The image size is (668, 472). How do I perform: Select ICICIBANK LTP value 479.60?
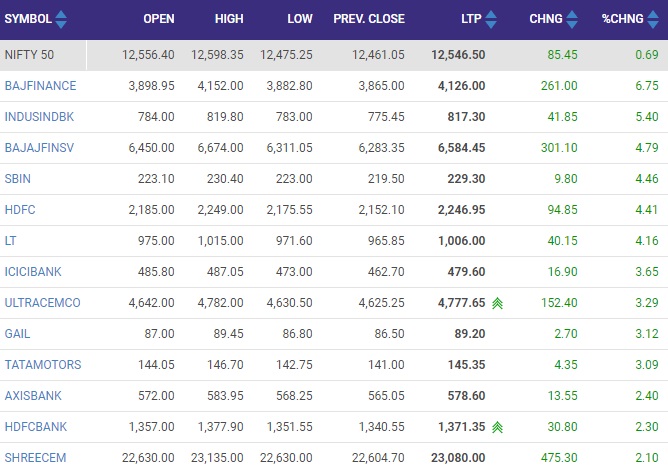[466, 272]
